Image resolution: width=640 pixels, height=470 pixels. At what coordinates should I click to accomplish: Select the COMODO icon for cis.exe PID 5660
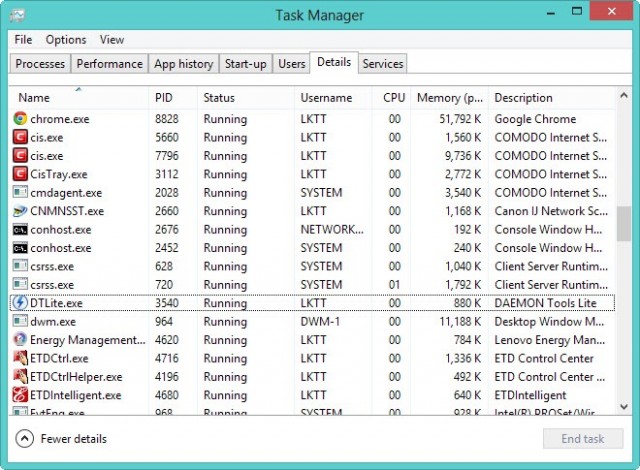pyautogui.click(x=20, y=137)
